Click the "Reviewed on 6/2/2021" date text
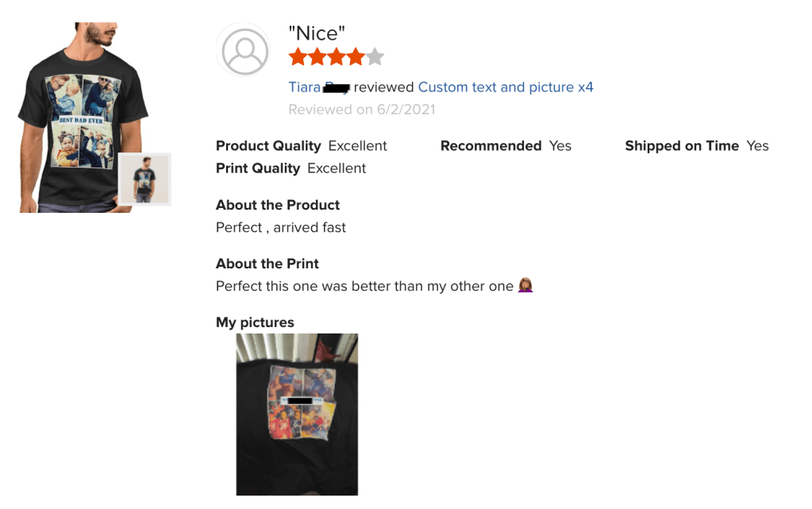Screen dimensions: 812x509 click(x=362, y=110)
